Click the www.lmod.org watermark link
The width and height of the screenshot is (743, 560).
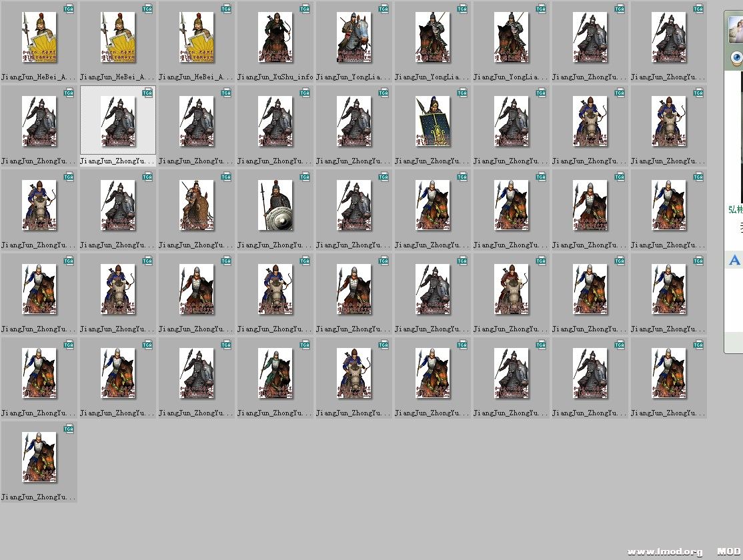(x=664, y=552)
